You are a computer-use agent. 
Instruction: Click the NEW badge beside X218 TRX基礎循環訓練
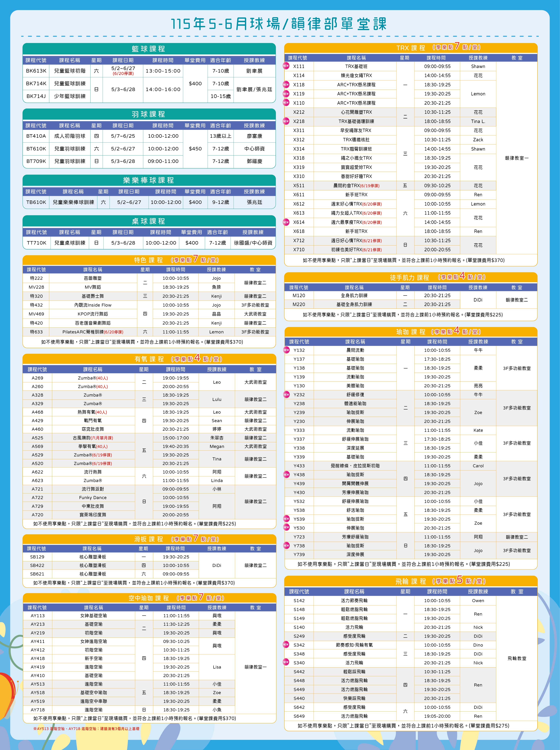(x=286, y=121)
